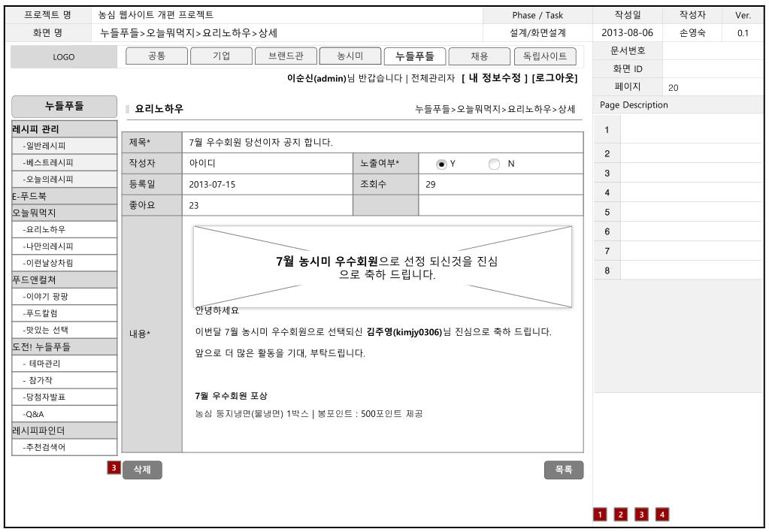Click the Page Description heading
Screen dimensions: 769x532
tap(634, 105)
